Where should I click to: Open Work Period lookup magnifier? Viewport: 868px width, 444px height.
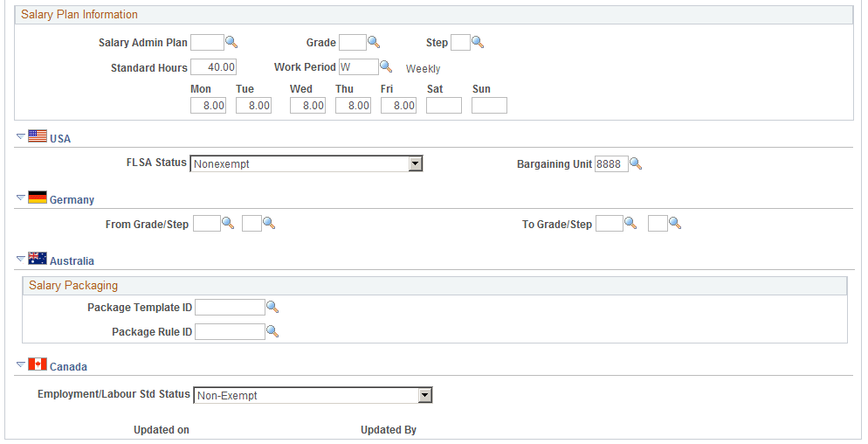pyautogui.click(x=386, y=66)
